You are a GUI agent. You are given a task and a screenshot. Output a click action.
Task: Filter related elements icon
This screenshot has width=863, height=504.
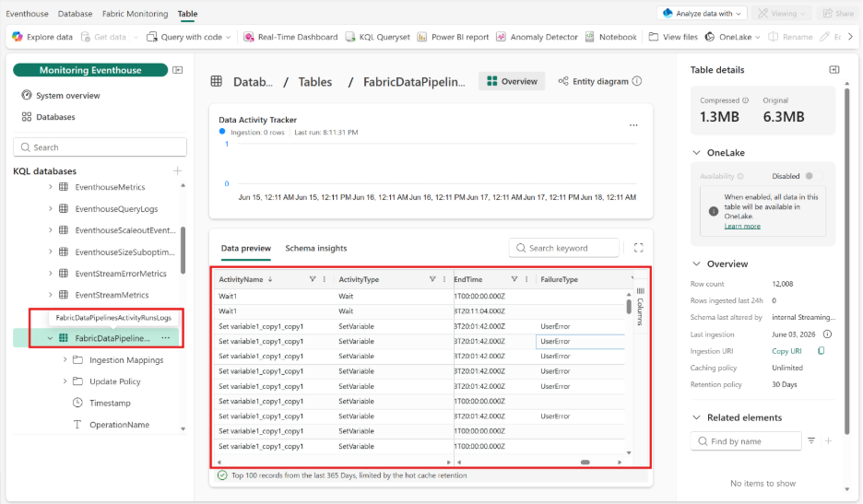tap(811, 440)
